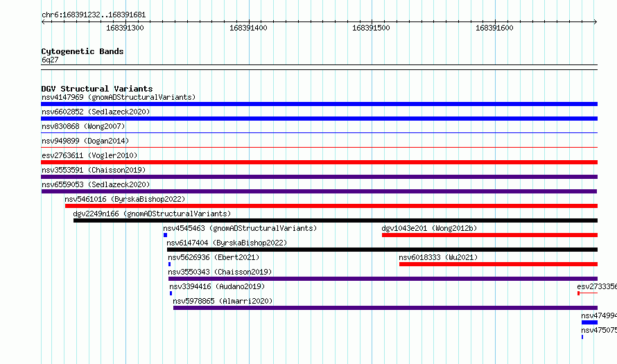Click the chr6:168391232..168391681 region label
The image size is (617, 364).
(94, 15)
